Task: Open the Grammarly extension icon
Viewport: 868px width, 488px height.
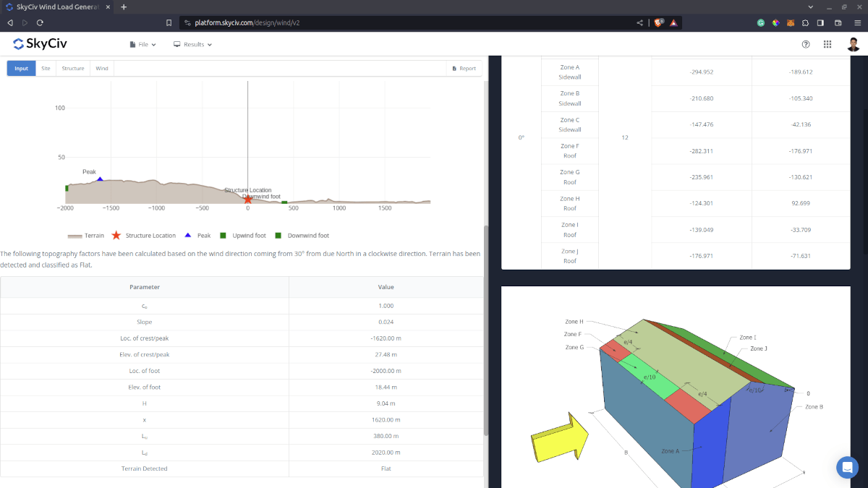Action: [760, 22]
